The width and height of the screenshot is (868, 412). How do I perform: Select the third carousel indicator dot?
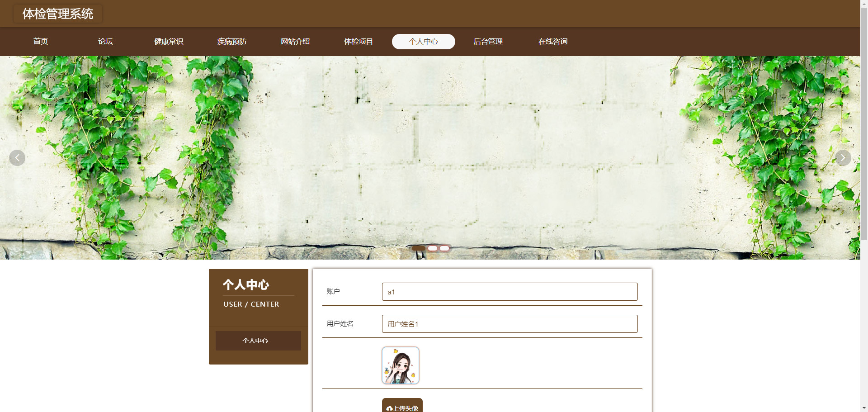(444, 248)
